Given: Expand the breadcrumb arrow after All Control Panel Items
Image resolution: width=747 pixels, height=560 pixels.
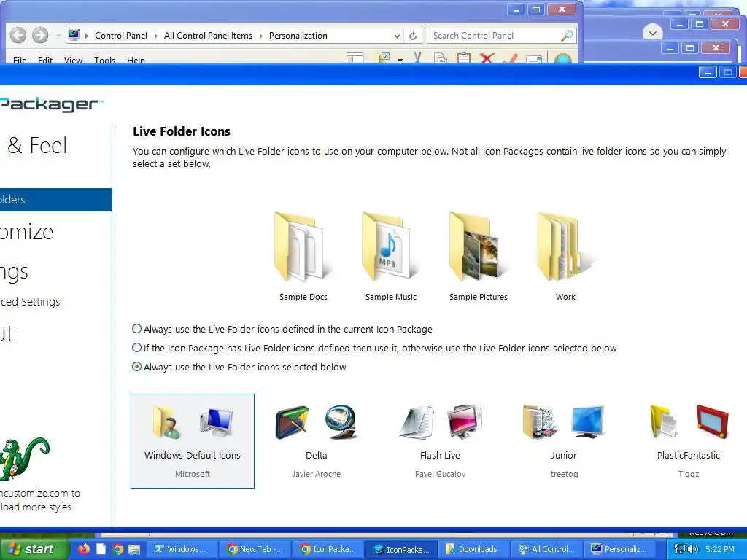Looking at the screenshot, I should [261, 36].
